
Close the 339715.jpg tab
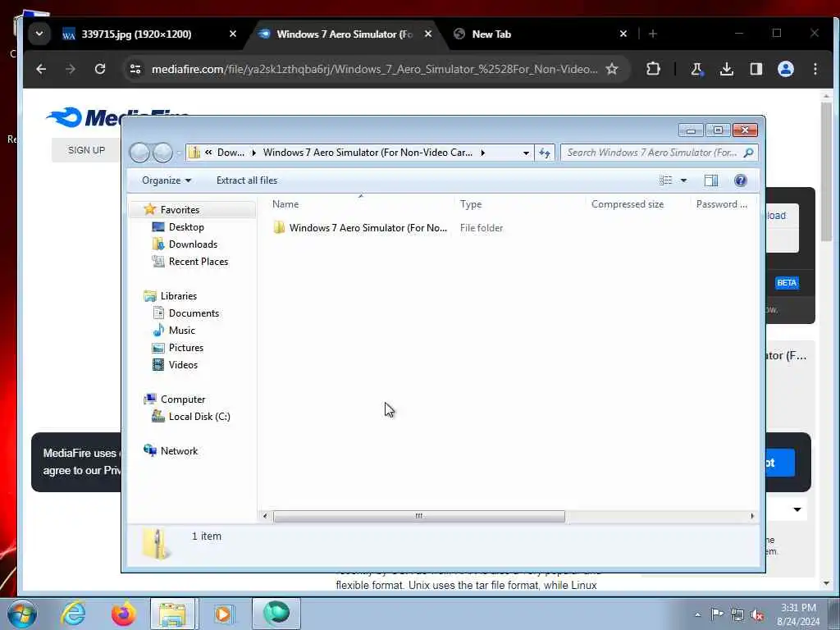232,34
